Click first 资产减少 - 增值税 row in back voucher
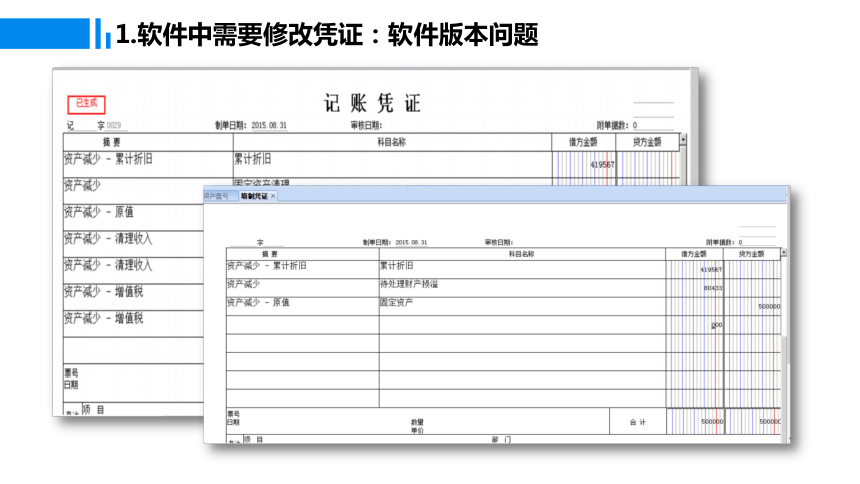860x484 pixels. pos(104,291)
